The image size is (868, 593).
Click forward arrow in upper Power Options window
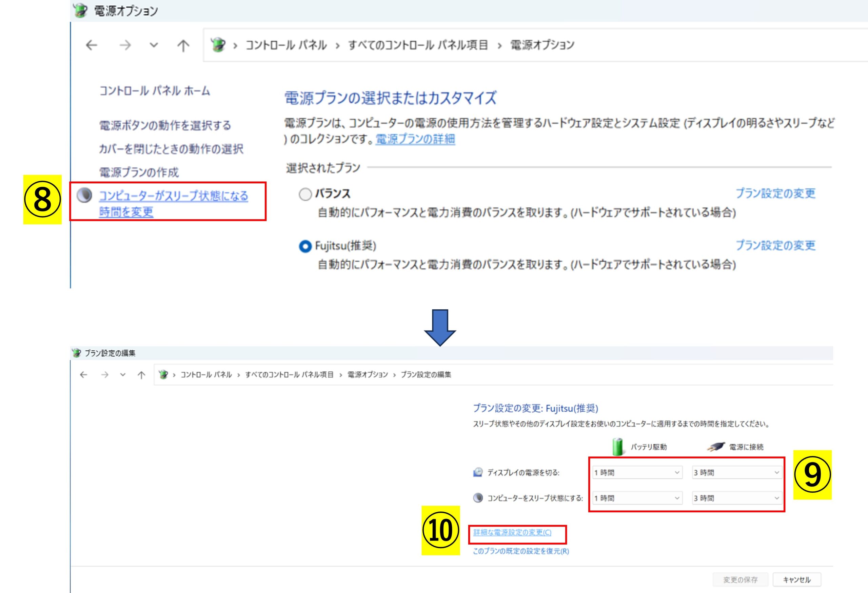point(125,45)
